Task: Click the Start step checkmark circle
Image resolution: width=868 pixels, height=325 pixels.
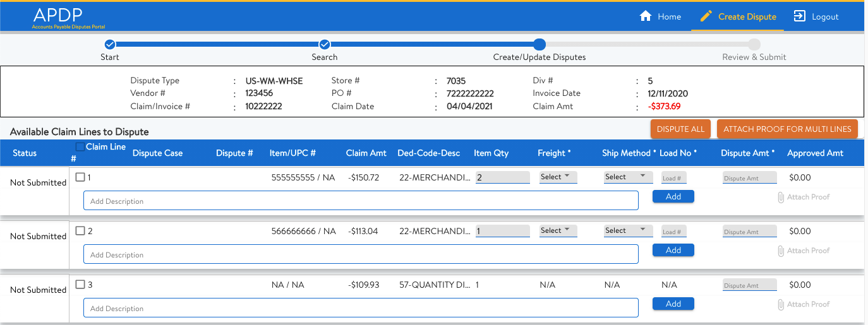Action: (109, 44)
